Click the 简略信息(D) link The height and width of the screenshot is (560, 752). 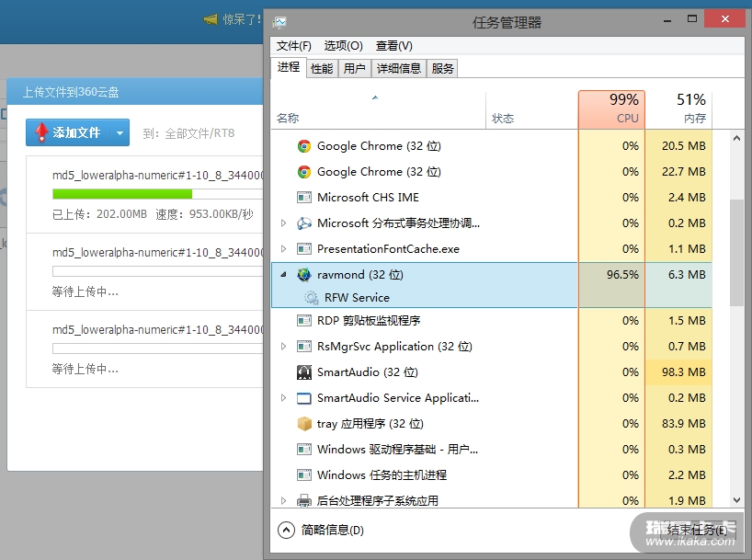pos(333,531)
